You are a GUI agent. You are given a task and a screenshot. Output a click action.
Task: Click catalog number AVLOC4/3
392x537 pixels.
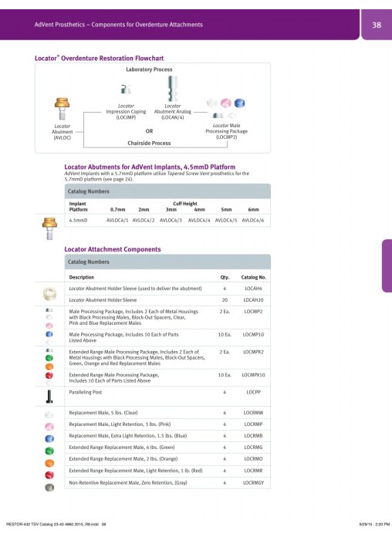pos(171,221)
